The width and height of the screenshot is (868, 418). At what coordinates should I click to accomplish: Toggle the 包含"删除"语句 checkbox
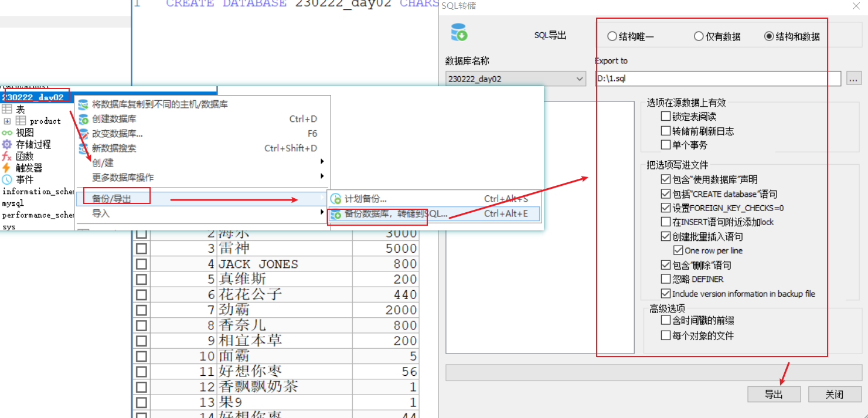666,265
